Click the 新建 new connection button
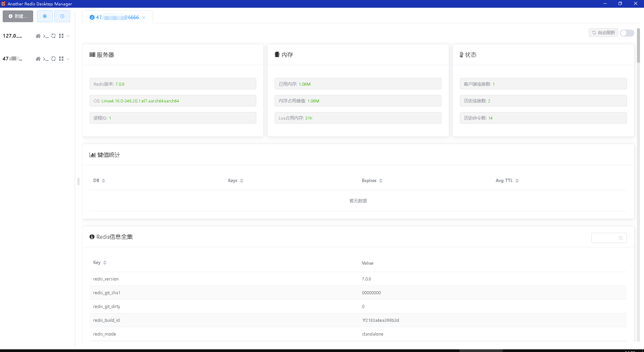The width and height of the screenshot is (644, 352). 18,16
